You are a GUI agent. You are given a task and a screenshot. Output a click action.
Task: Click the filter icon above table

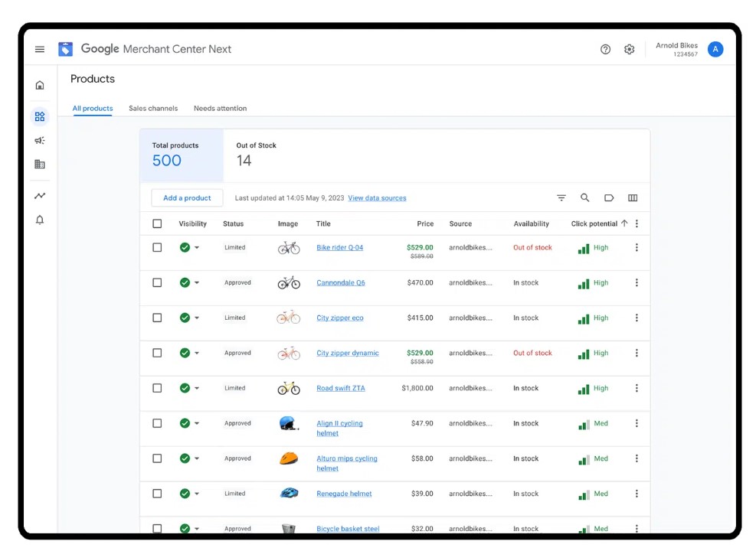[x=561, y=198]
